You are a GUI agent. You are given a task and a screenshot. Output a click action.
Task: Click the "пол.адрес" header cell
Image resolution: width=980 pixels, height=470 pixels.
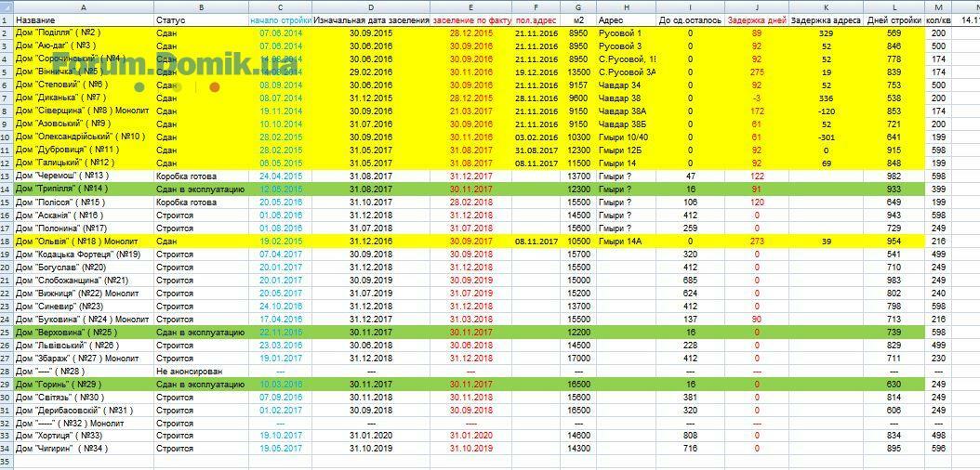pyautogui.click(x=536, y=20)
